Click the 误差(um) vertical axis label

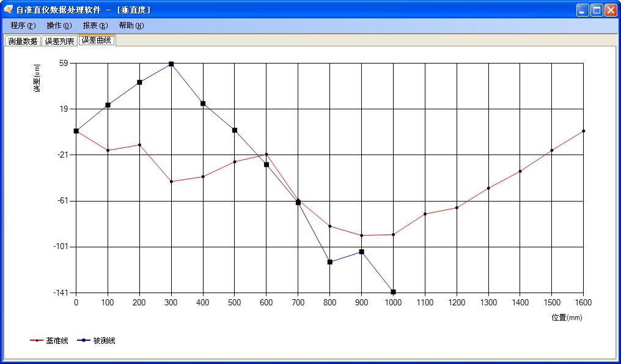(x=37, y=78)
